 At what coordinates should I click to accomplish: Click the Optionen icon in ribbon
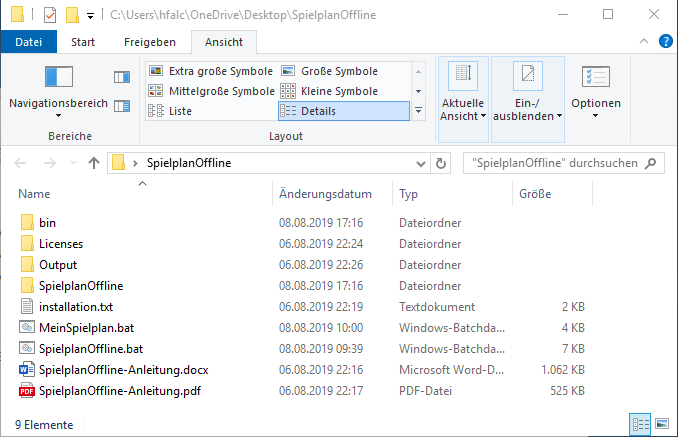(595, 78)
